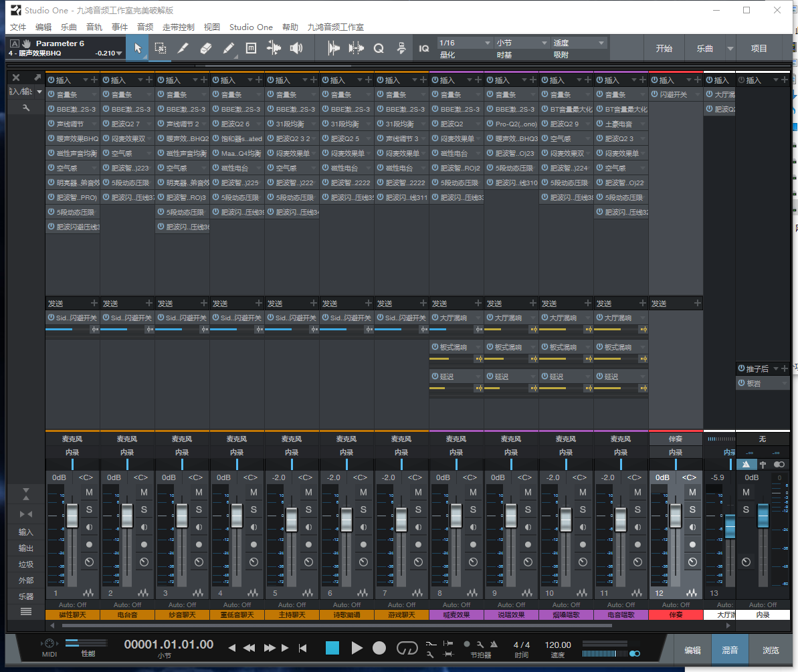Viewport: 798px width, 672px height.
Task: Click the 主持聊天 channel volume fader
Action: (x=292, y=518)
